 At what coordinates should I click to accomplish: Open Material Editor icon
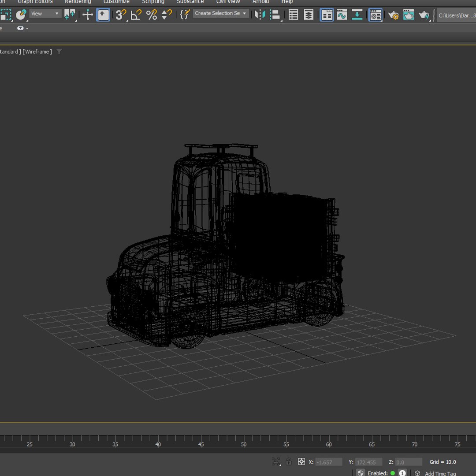375,15
